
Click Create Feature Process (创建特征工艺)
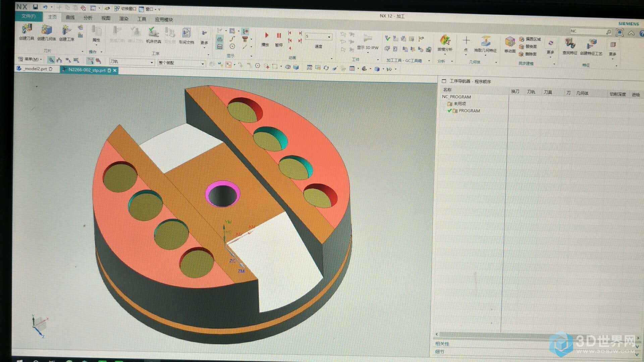pyautogui.click(x=591, y=47)
